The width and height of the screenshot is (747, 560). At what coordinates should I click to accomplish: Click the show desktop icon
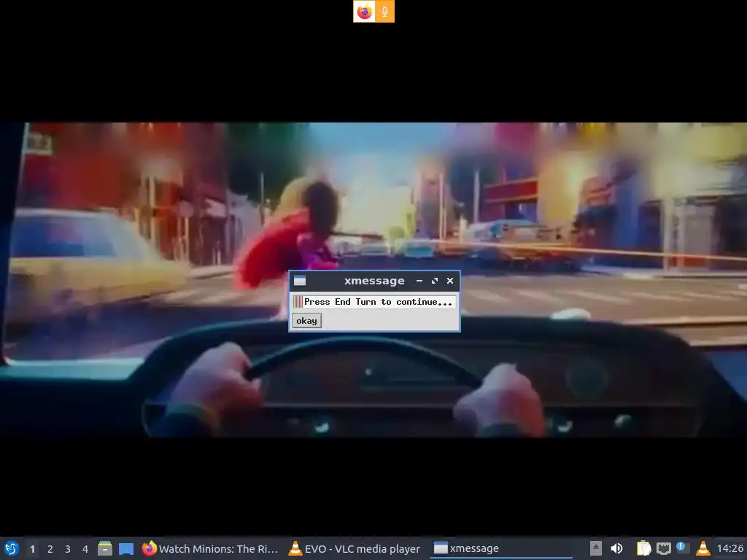[x=126, y=548]
